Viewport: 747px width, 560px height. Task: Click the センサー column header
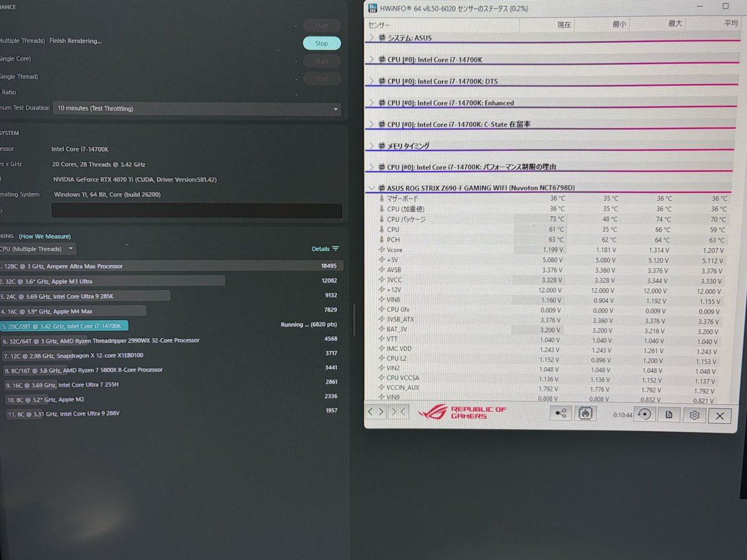[x=379, y=25]
